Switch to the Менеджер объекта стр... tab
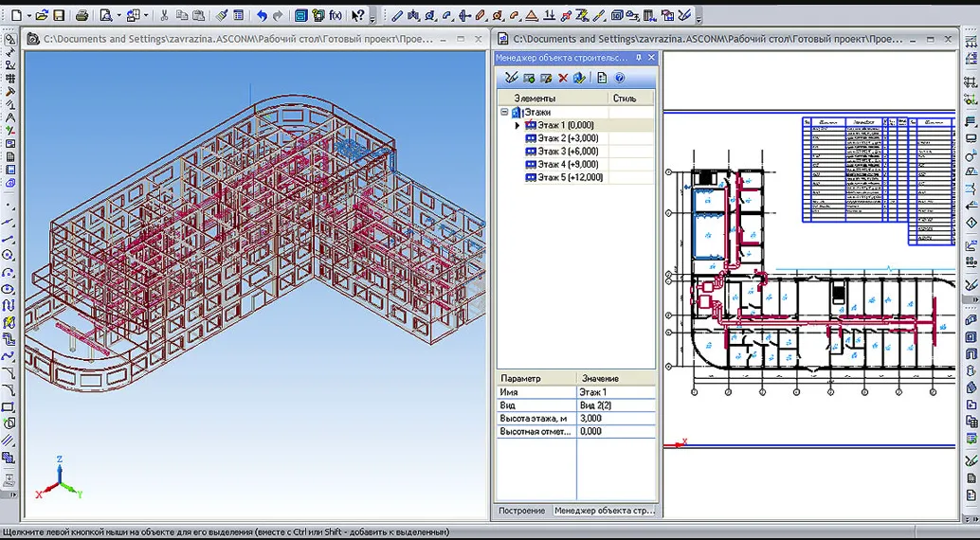The width and height of the screenshot is (980, 540). tap(604, 511)
